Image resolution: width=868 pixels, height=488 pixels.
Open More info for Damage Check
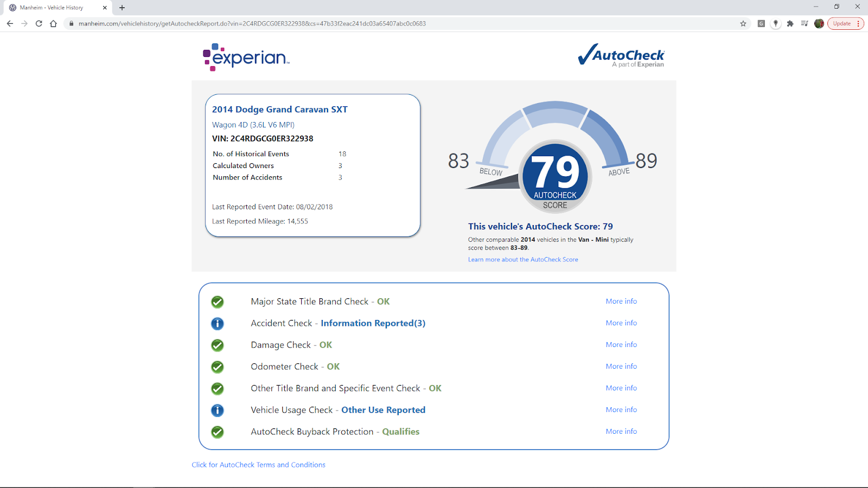621,344
